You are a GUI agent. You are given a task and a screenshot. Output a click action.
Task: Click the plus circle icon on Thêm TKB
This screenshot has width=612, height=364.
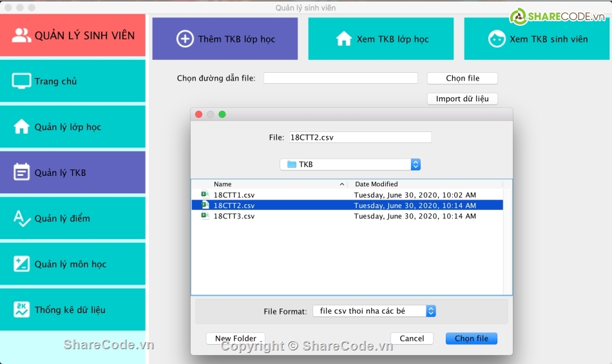(185, 39)
